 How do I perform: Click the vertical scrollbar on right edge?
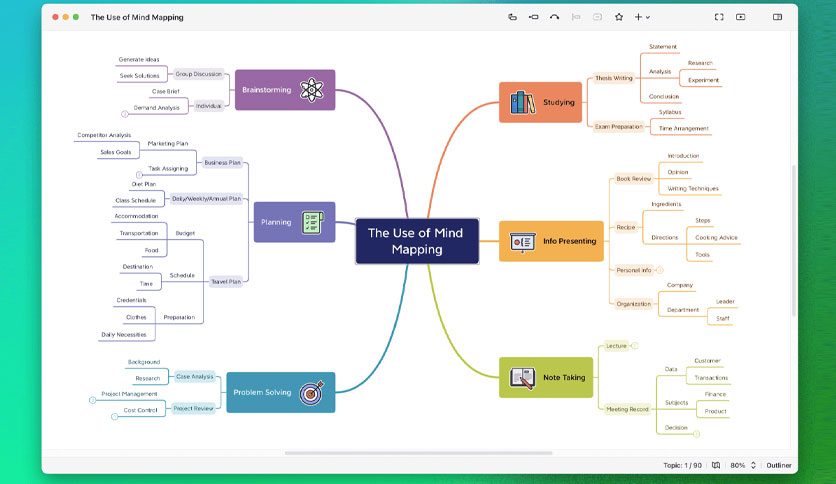tap(794, 241)
